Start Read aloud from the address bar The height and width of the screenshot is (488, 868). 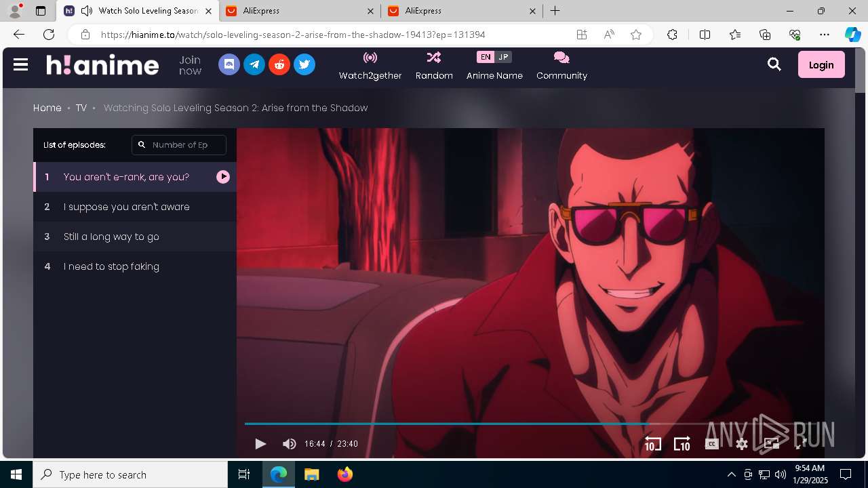(x=609, y=35)
